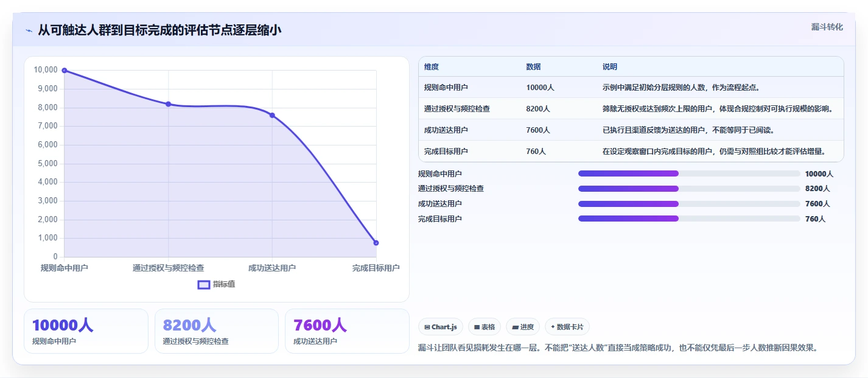Open the 8200人 data card
Image resolution: width=868 pixels, height=378 pixels.
click(216, 331)
